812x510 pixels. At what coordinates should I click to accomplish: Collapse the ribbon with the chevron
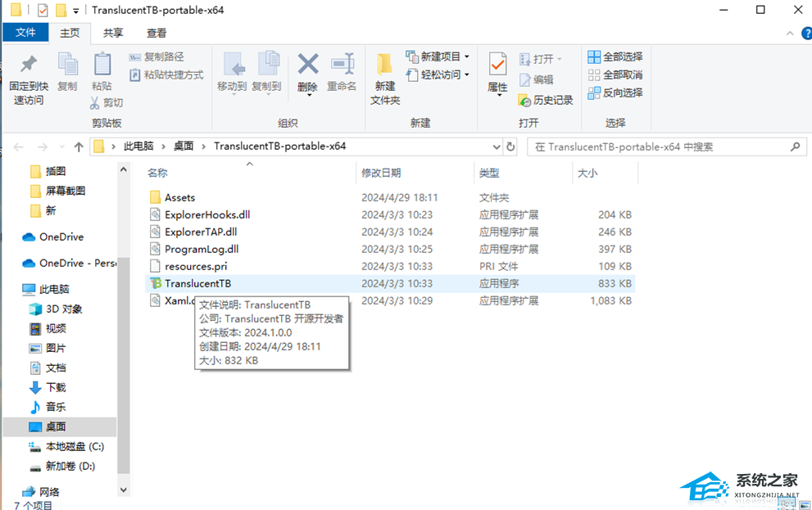click(x=790, y=33)
